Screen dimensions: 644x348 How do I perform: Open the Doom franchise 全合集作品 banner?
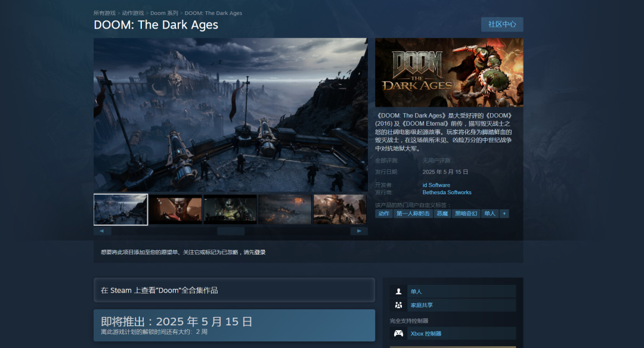[x=234, y=290]
